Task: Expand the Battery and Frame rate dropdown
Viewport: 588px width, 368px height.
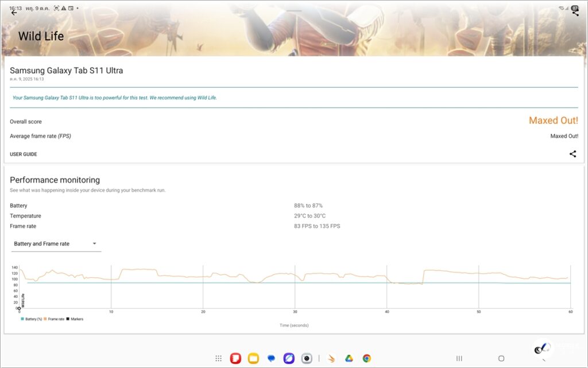Action: pos(56,244)
